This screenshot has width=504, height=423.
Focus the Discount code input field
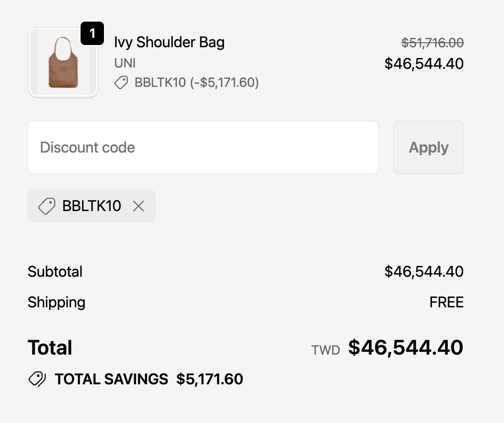[x=203, y=148]
